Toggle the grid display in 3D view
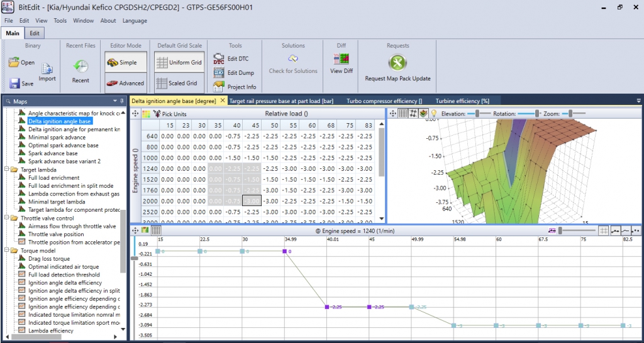 pyautogui.click(x=403, y=113)
